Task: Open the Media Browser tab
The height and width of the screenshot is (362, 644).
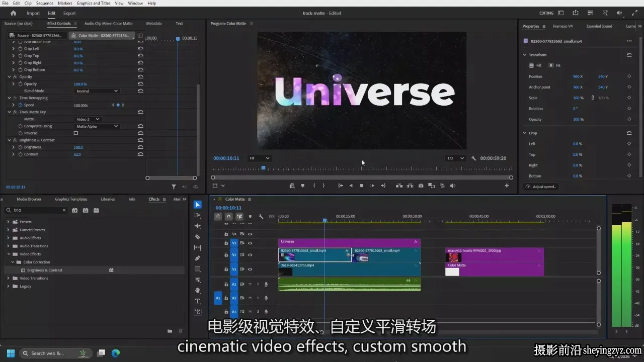Action: (x=29, y=199)
